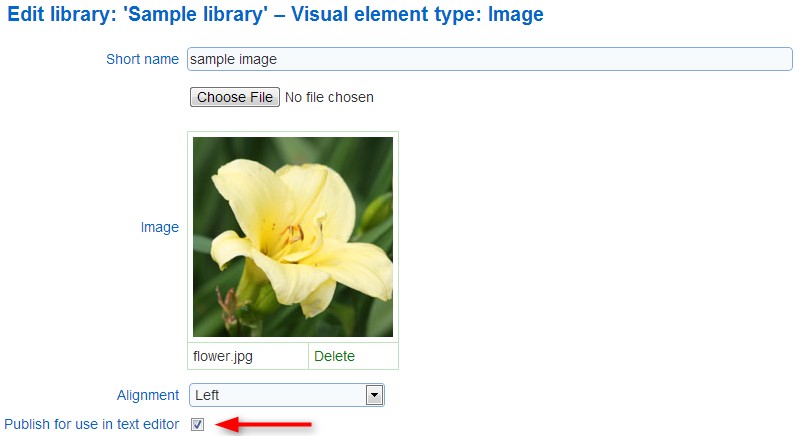
Task: Click the 'No file chosen' text
Action: pos(329,97)
